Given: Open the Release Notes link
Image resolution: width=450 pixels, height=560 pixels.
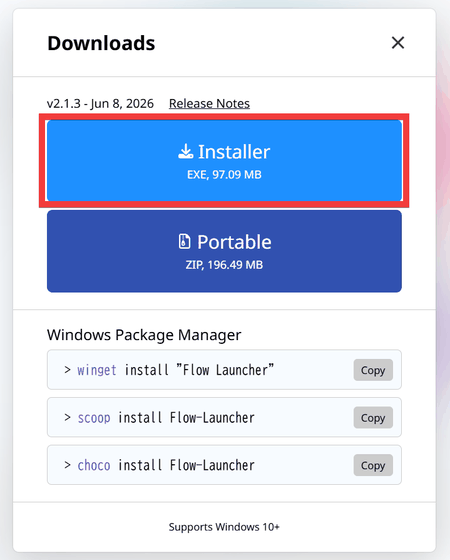Looking at the screenshot, I should click(x=209, y=104).
